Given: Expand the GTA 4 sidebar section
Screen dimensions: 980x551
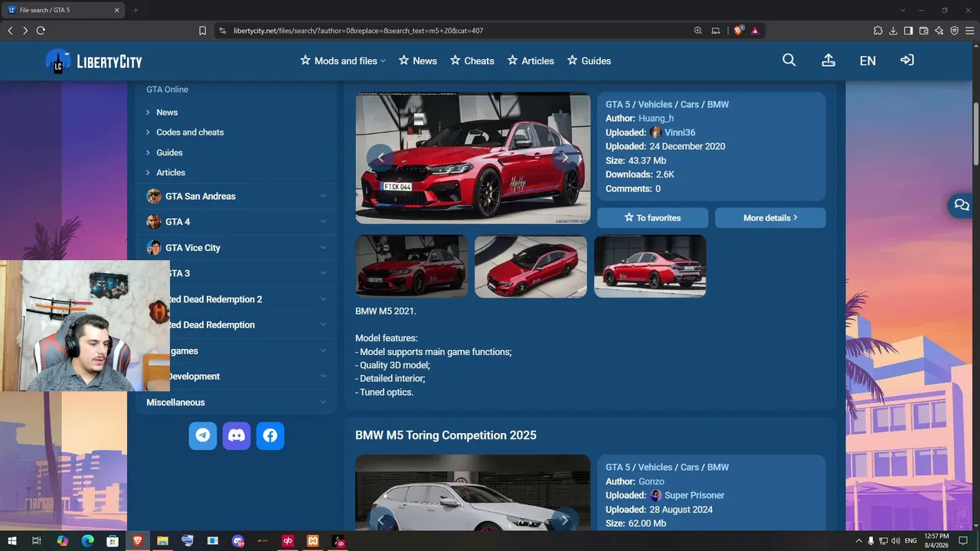Looking at the screenshot, I should click(237, 222).
